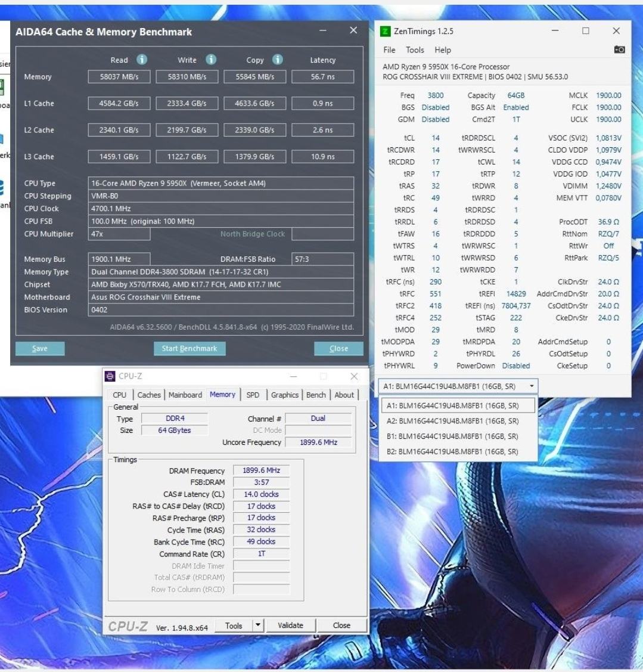The height and width of the screenshot is (672, 643).
Task: Click the Command Rate field in CPU-Z
Action: point(262,554)
